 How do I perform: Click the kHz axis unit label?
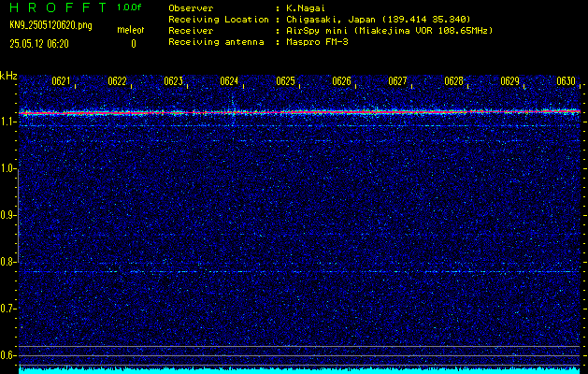click(x=8, y=76)
